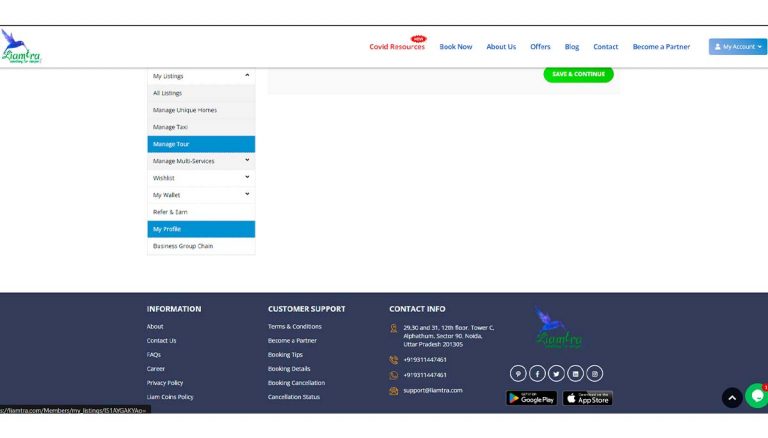This screenshot has width=768, height=438.
Task: Open the LinkedIn social icon
Action: tap(575, 374)
